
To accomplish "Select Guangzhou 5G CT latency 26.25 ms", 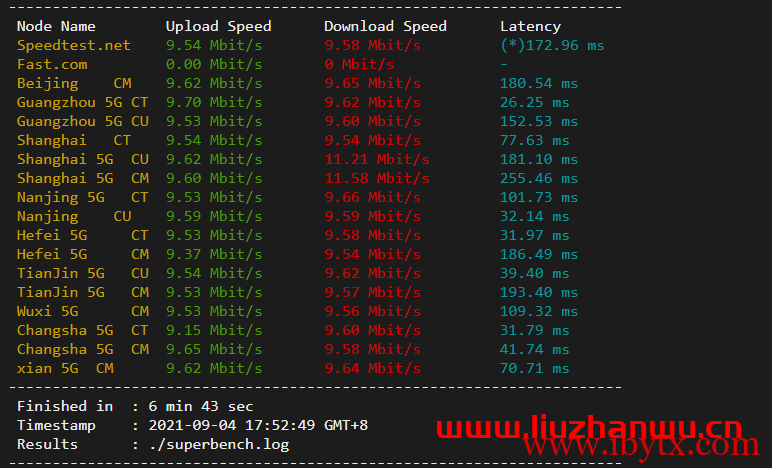I will 535,102.
